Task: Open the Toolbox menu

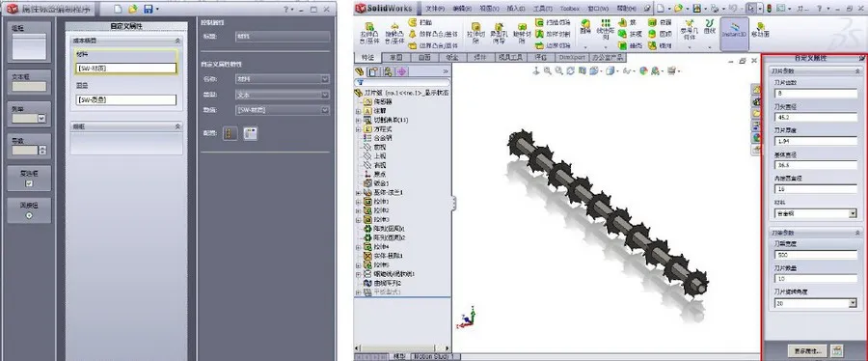Action: [570, 9]
